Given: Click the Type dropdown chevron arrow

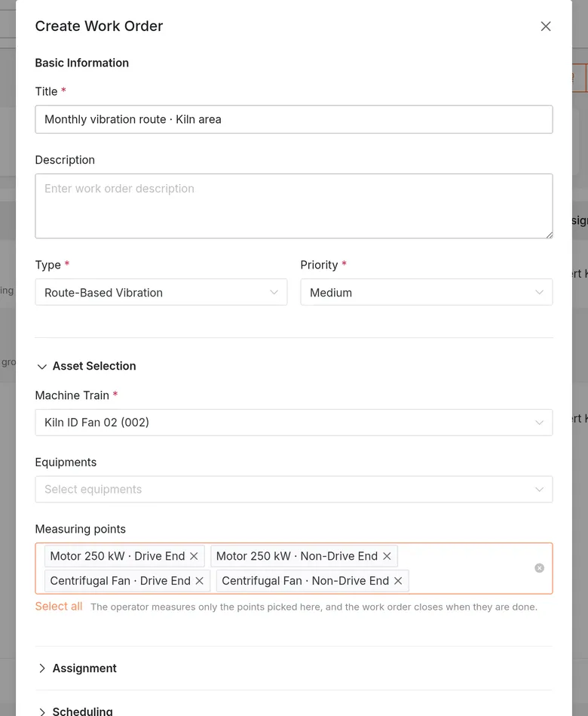Looking at the screenshot, I should coord(274,292).
